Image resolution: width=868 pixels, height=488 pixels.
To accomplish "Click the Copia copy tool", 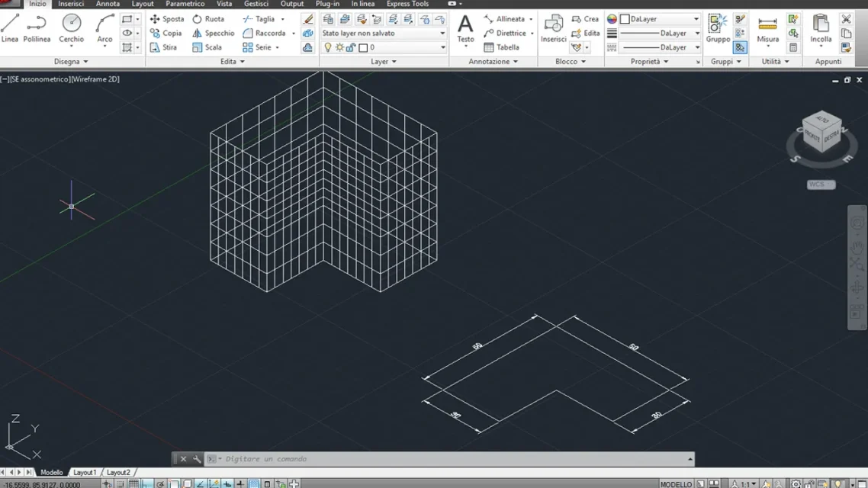I will [166, 34].
